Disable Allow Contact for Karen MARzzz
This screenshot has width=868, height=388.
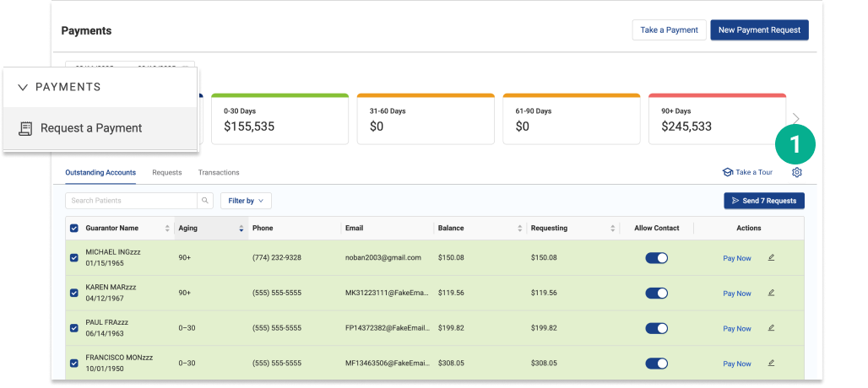pyautogui.click(x=656, y=294)
